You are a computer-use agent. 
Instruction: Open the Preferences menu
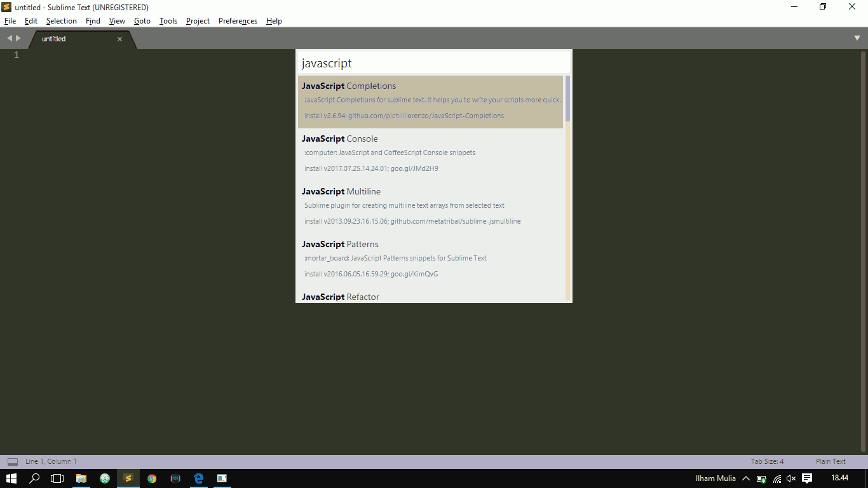pyautogui.click(x=238, y=21)
